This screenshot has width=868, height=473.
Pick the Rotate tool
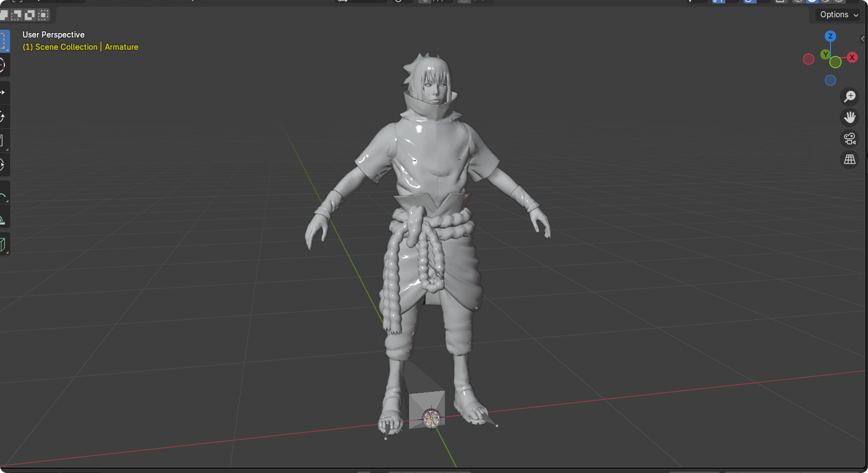(3, 117)
